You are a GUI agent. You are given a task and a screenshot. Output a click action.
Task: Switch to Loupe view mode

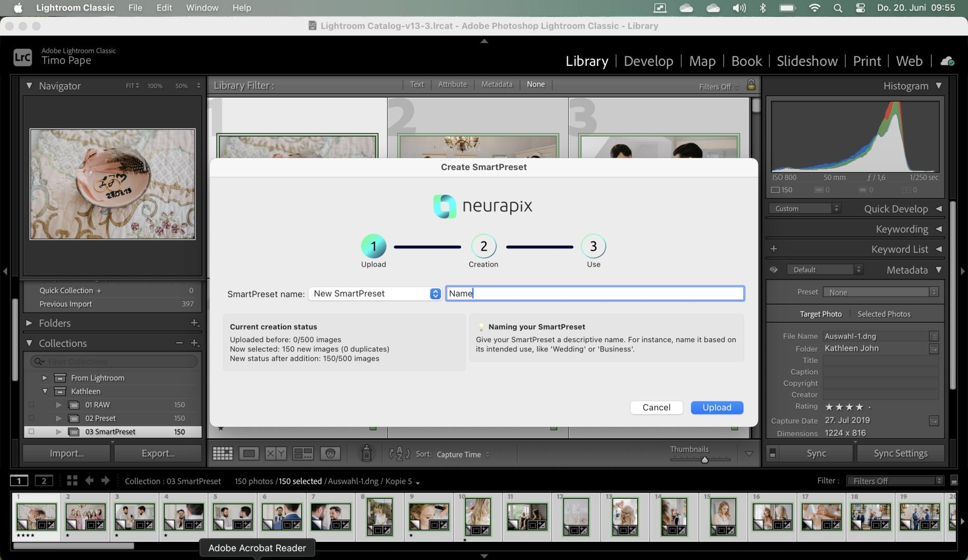pyautogui.click(x=249, y=454)
